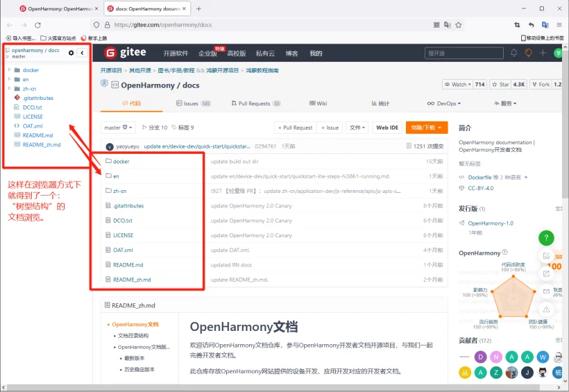Click the floating mail envelope icon
This screenshot has height=392, width=569.
pos(546,291)
